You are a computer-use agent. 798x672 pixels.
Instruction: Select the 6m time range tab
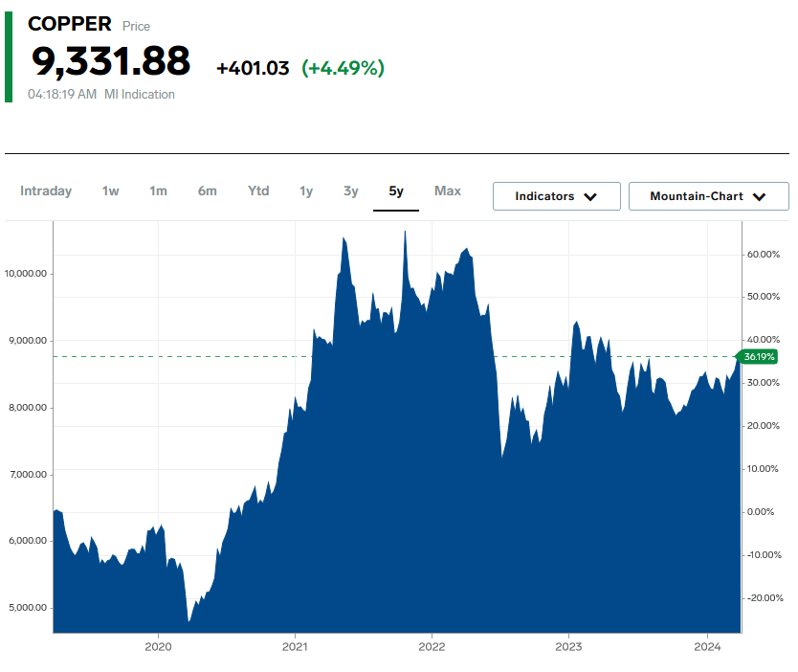[208, 190]
